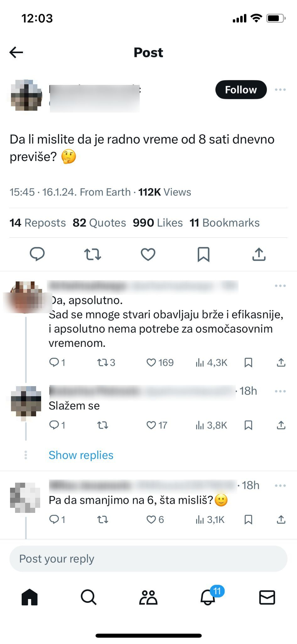Screen dimensions: 297x644
Task: Expand "Show replies"
Action: (81, 455)
